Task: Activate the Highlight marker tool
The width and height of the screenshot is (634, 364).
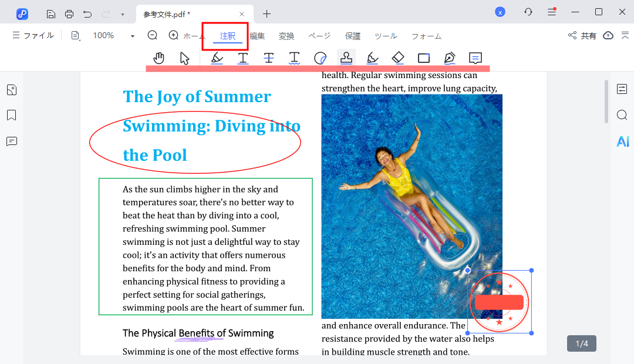Action: pyautogui.click(x=217, y=58)
